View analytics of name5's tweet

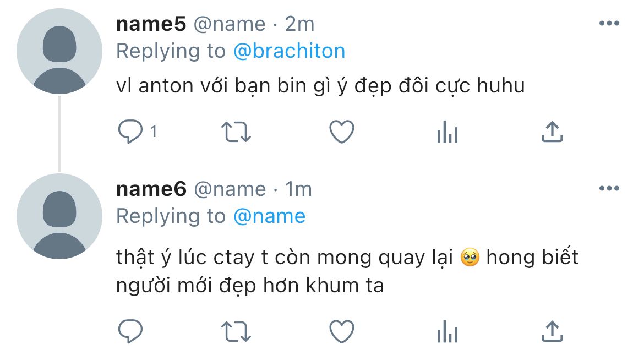[x=447, y=132]
